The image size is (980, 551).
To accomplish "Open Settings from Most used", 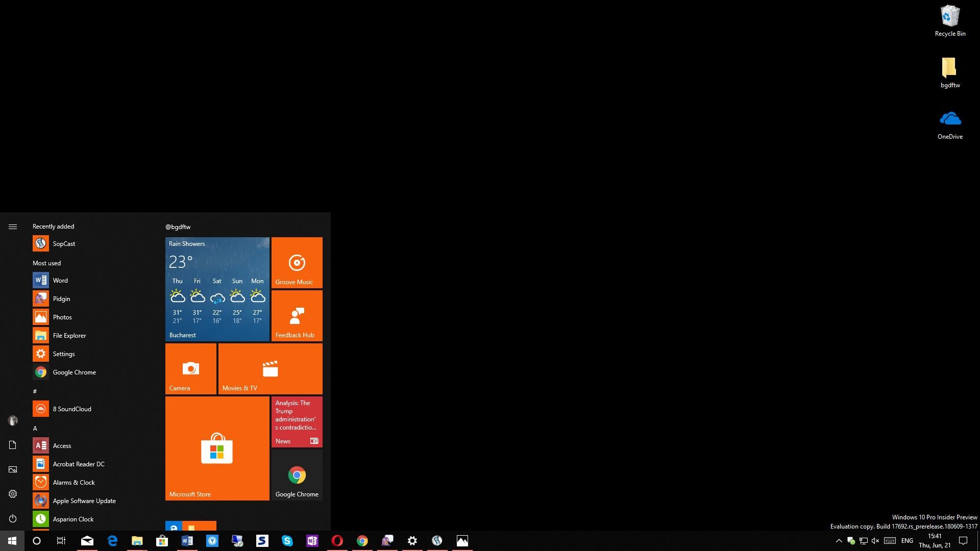I will point(63,353).
